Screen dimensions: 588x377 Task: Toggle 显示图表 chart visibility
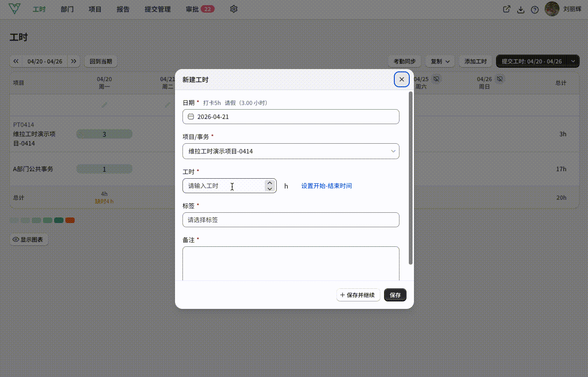[29, 239]
